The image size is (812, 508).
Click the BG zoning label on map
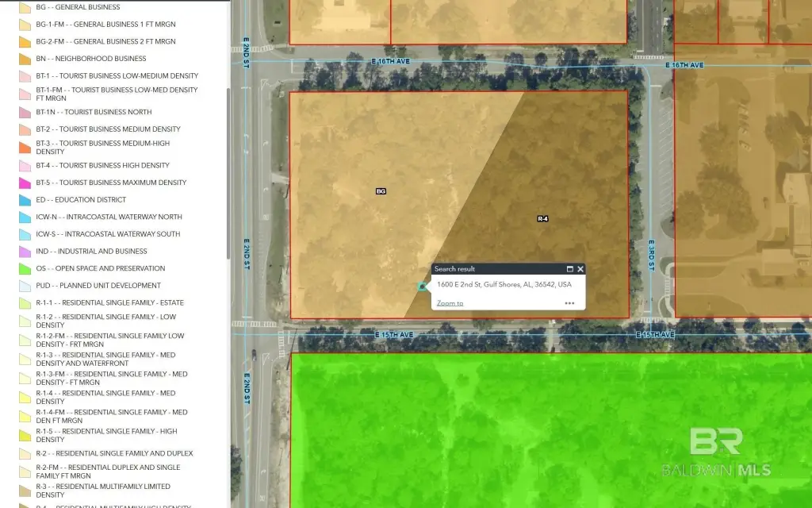381,191
